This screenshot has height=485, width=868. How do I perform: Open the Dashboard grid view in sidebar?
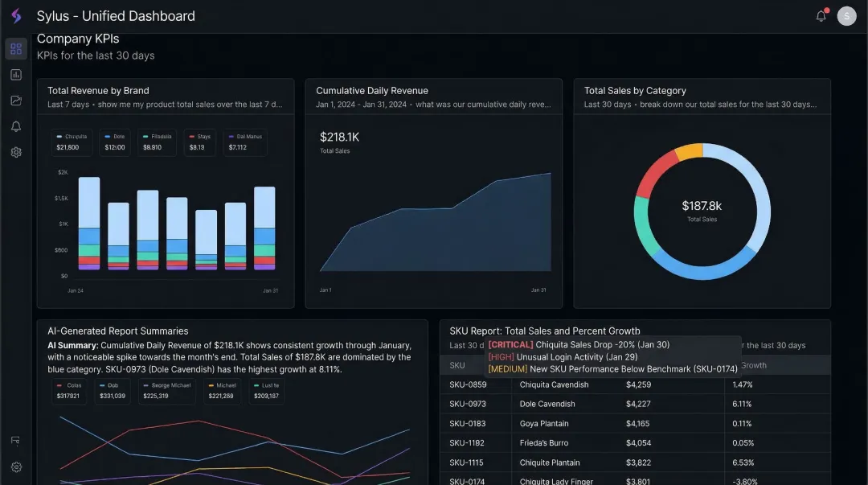pos(16,48)
